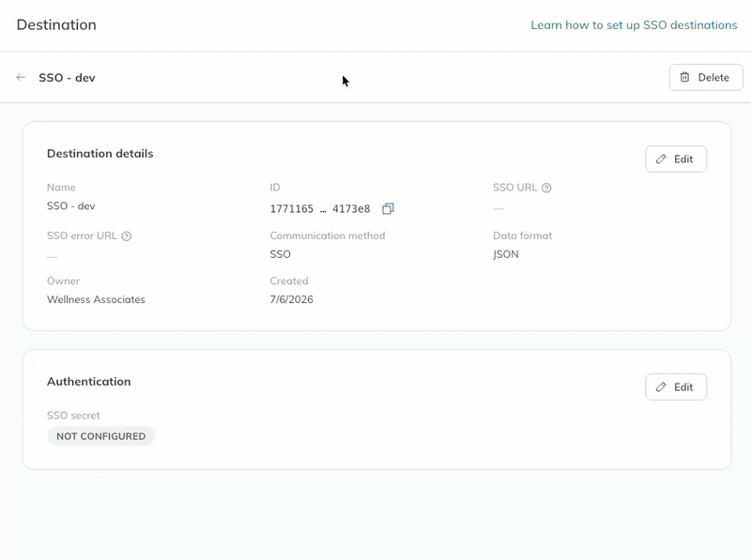Click the ID value 1771165 … 4173e8

320,208
